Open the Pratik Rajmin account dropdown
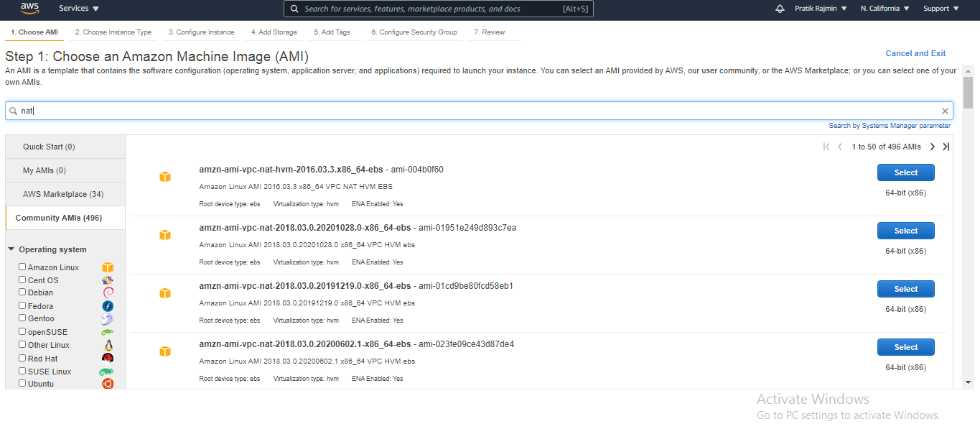 pyautogui.click(x=821, y=9)
